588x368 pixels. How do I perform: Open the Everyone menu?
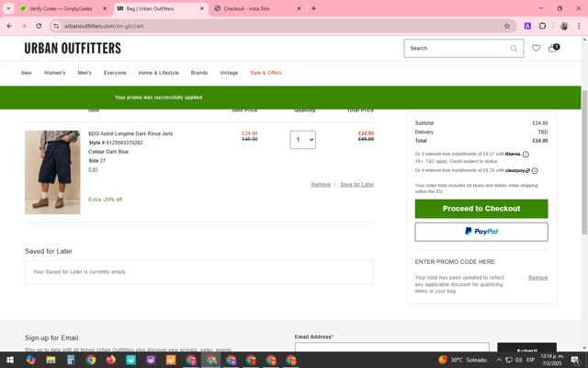(115, 73)
